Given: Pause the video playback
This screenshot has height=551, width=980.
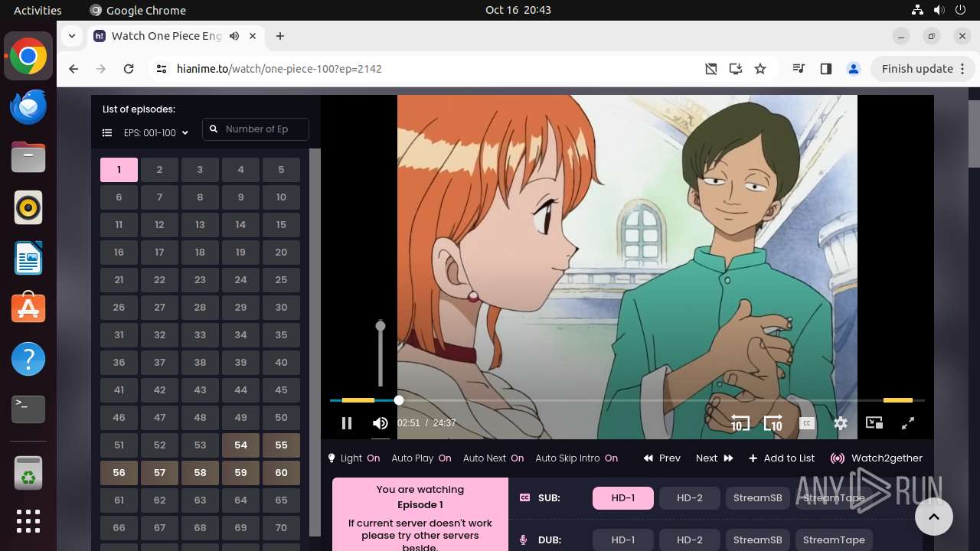Looking at the screenshot, I should 346,423.
